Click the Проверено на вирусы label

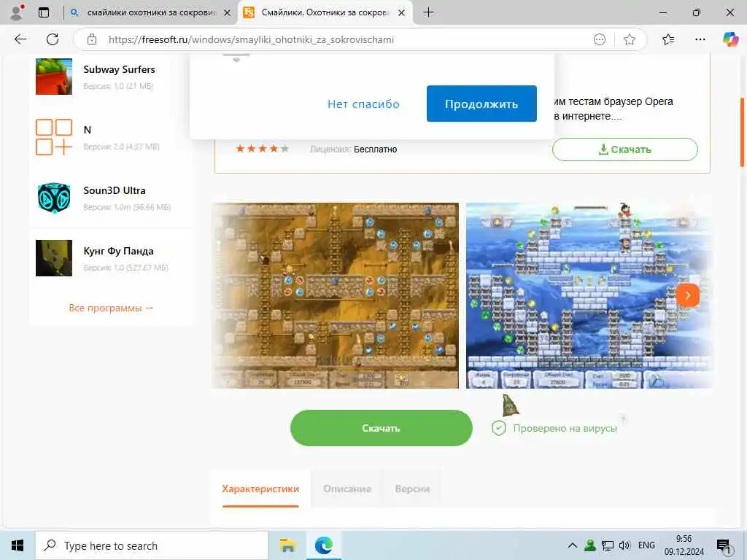click(x=565, y=428)
